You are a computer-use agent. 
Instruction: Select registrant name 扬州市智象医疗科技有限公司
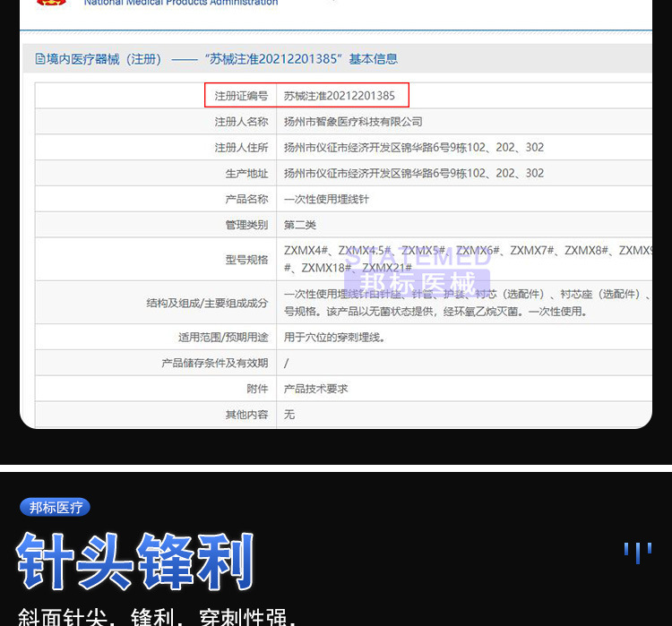(353, 122)
